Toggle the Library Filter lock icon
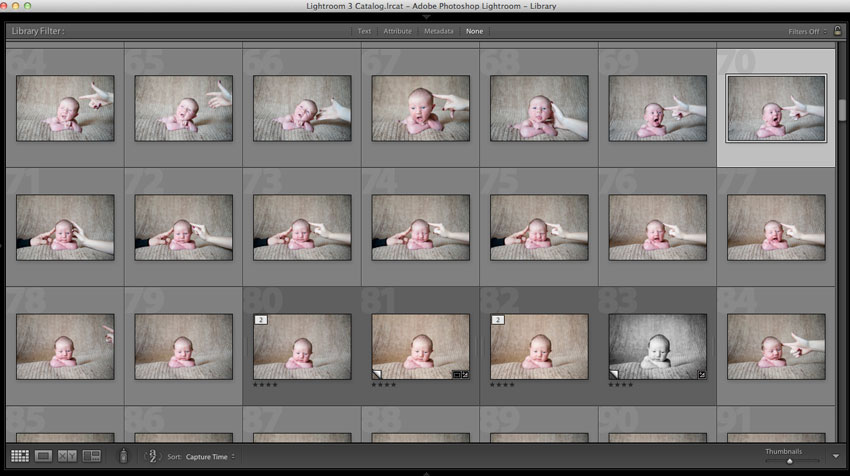The height and width of the screenshot is (476, 850). [x=838, y=31]
